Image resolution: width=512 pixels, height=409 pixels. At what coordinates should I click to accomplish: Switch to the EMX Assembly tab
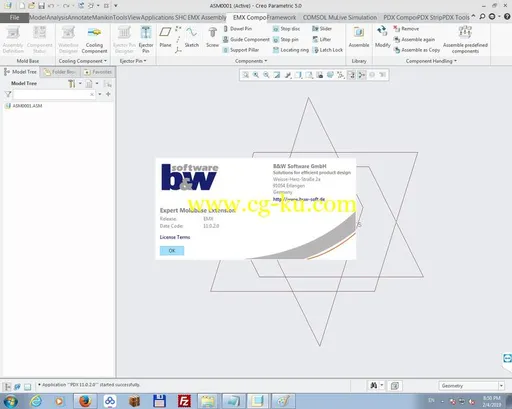point(207,17)
